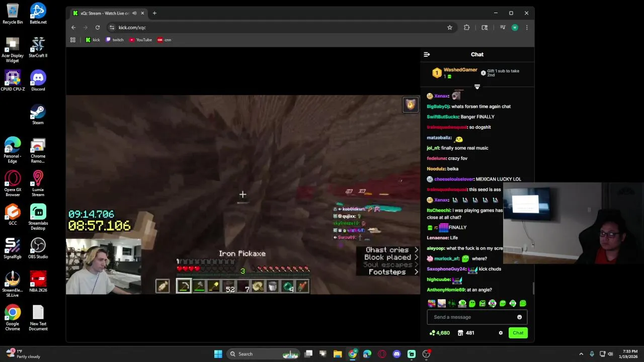This screenshot has width=644, height=362.
Task: Open the kick bookmark
Action: coord(93,40)
